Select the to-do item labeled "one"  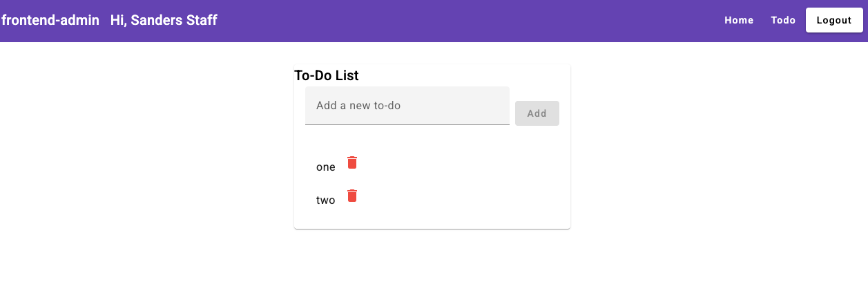pos(326,167)
